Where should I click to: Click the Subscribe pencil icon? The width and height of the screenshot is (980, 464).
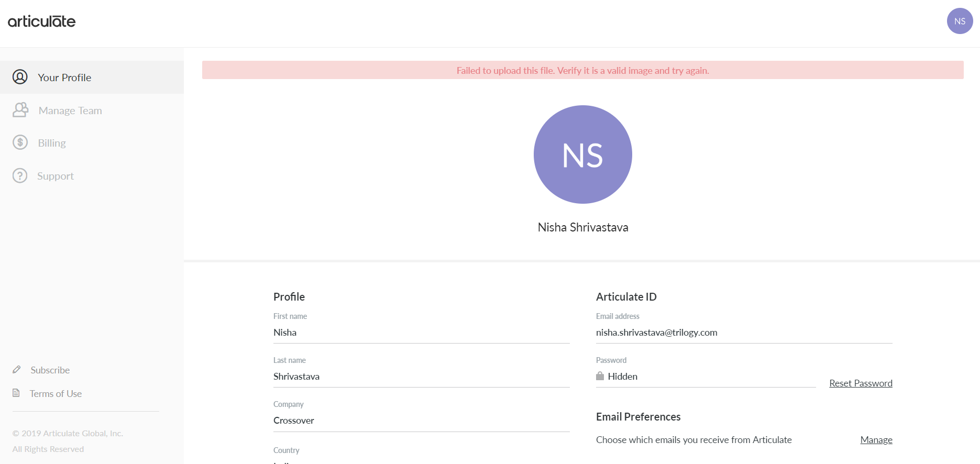pos(17,370)
